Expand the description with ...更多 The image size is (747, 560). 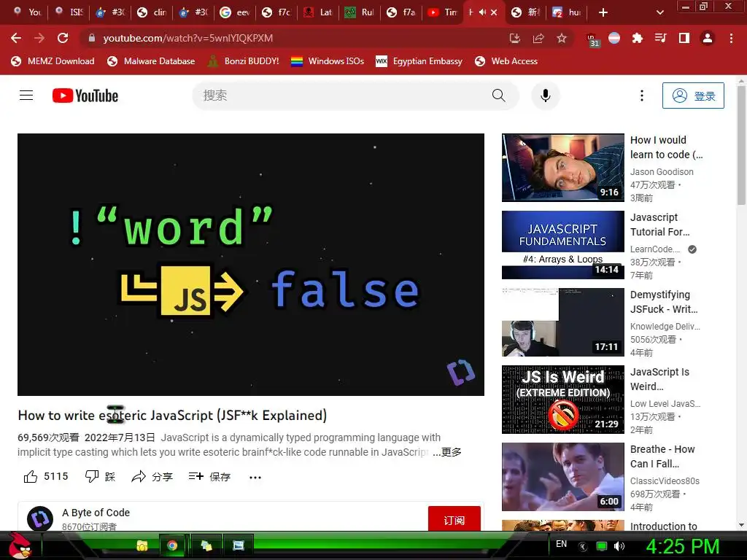[x=447, y=452]
